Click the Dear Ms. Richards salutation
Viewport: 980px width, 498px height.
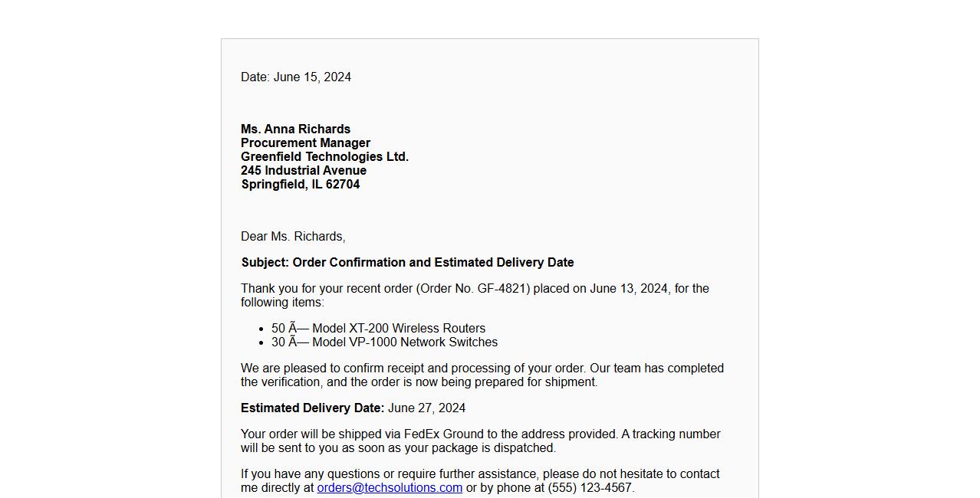tap(293, 237)
